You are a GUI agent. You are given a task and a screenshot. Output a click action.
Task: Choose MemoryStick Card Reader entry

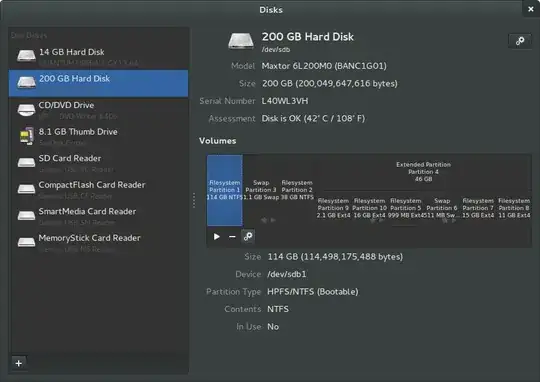[98, 242]
